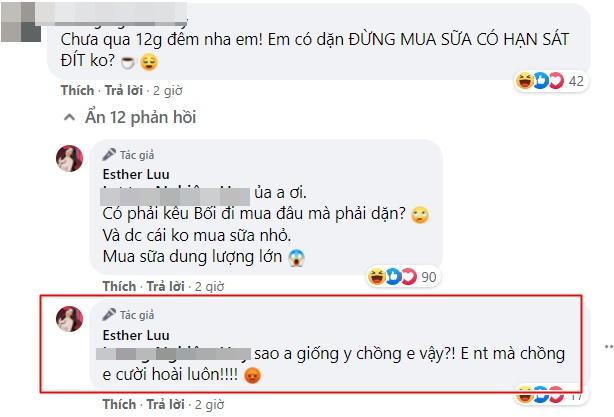Open avatar on the red-highlighted reply
This screenshot has height=417, width=614.
(x=71, y=319)
